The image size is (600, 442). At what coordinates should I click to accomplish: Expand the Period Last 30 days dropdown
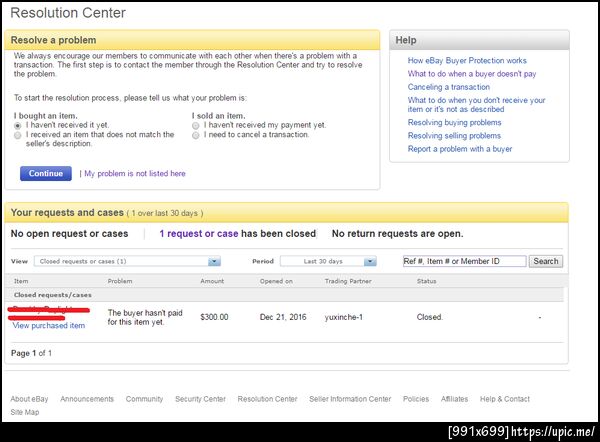tap(328, 261)
